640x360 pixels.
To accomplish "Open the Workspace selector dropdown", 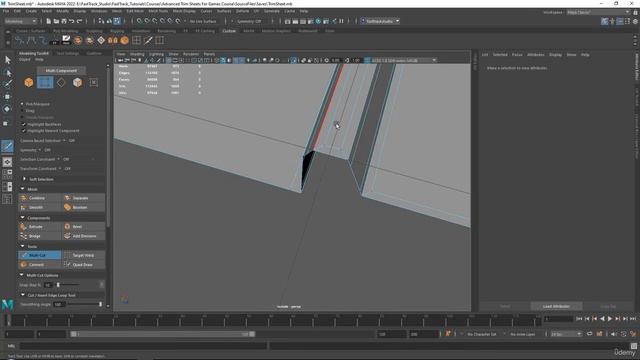I will pos(598,12).
